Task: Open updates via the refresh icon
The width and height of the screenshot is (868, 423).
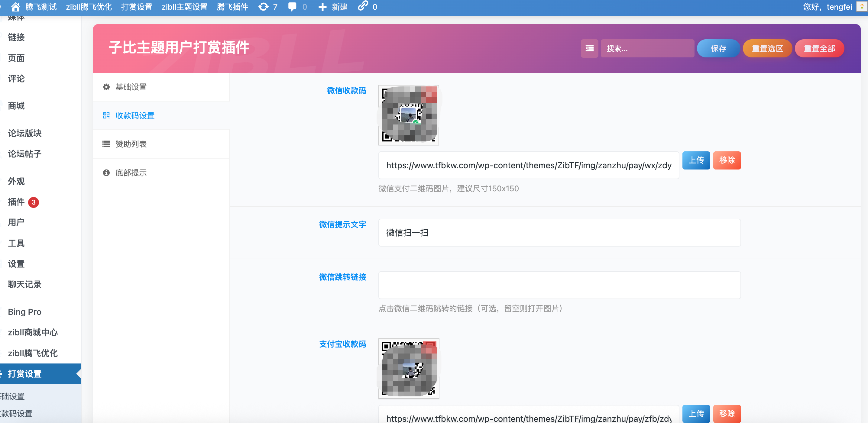Action: pyautogui.click(x=263, y=7)
